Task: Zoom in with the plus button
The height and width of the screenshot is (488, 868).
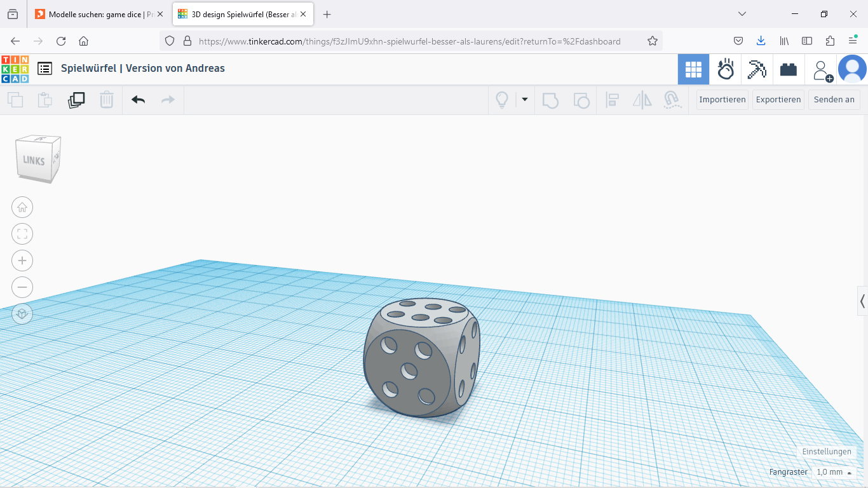Action: coord(22,261)
